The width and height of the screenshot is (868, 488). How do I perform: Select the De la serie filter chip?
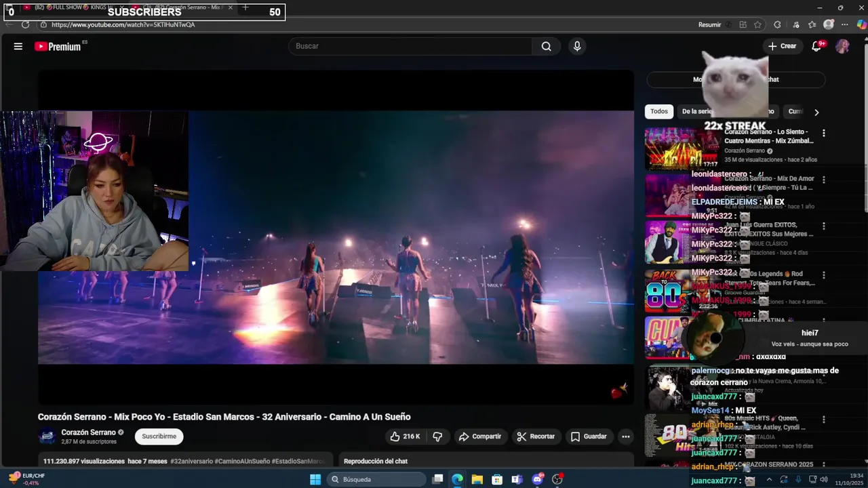point(697,111)
